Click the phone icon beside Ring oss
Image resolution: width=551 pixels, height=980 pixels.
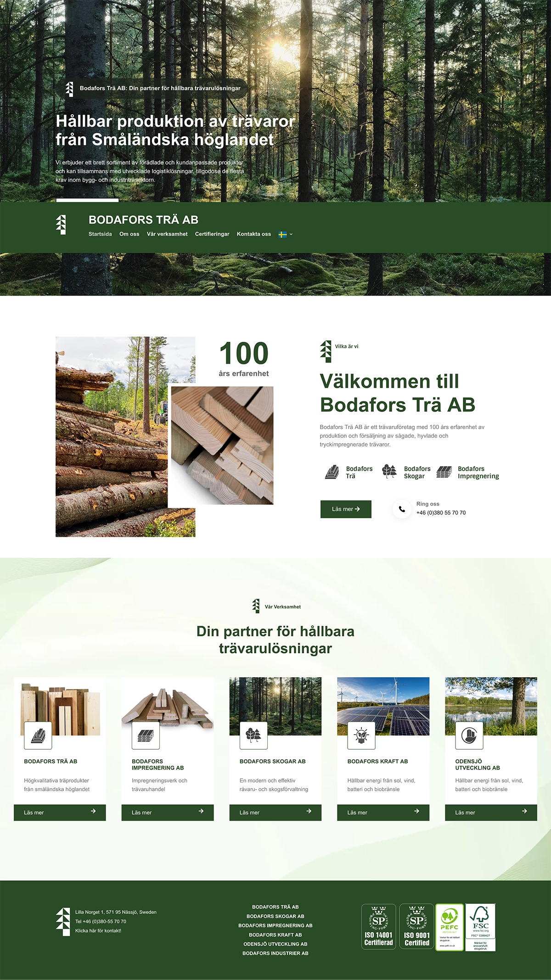(402, 509)
